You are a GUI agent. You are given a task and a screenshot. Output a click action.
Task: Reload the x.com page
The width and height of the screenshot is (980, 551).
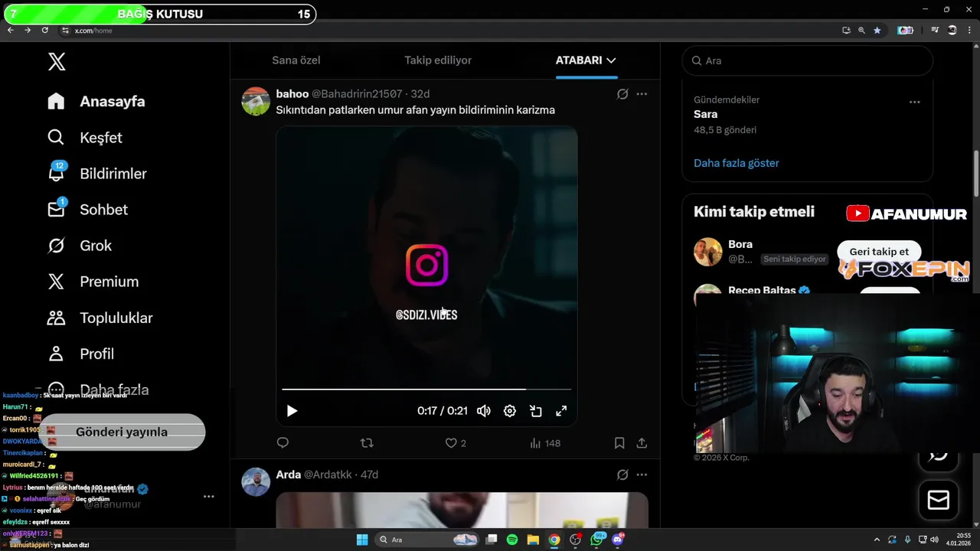pos(45,30)
